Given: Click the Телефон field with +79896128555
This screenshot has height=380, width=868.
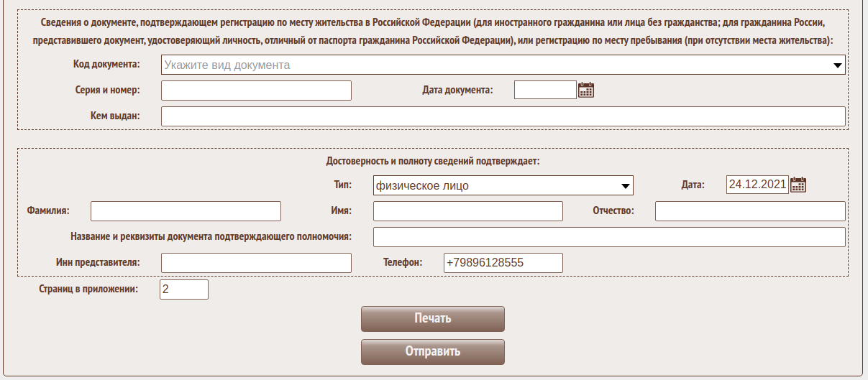Looking at the screenshot, I should pos(503,263).
